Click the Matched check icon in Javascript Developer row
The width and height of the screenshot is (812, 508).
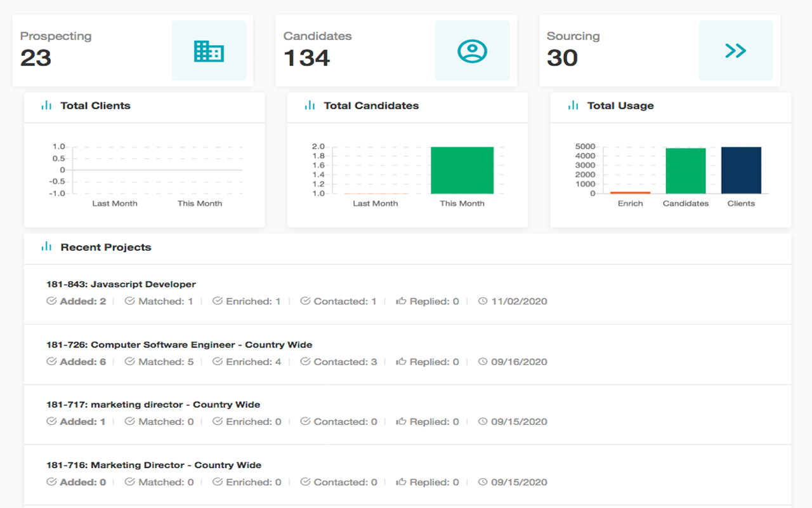(130, 301)
